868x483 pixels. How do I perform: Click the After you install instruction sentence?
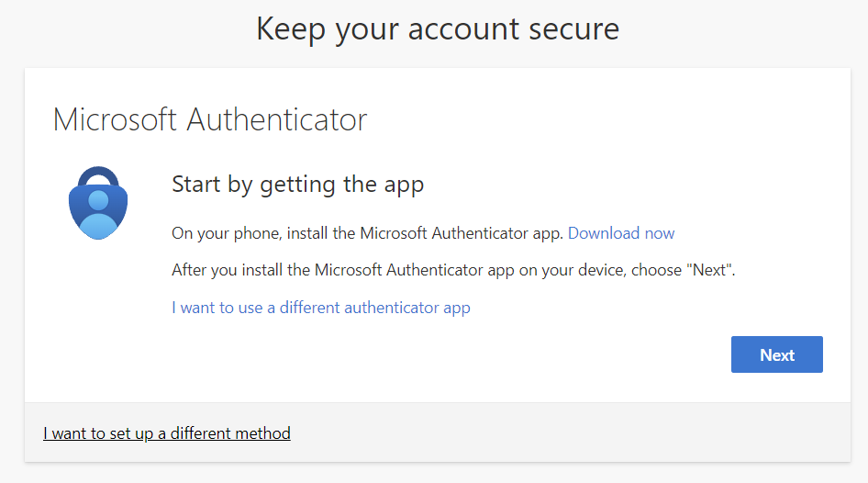tap(453, 270)
